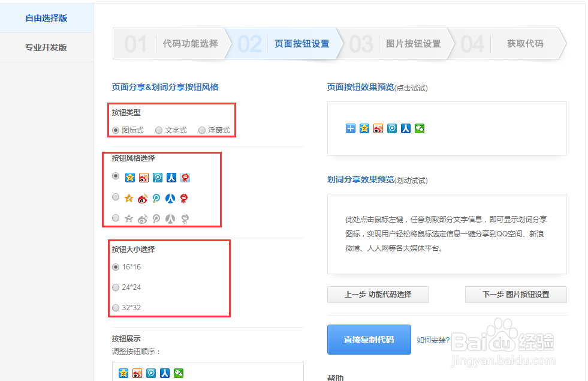Click the Tencent Weibo icon in the preview
The image size is (588, 381).
(x=392, y=128)
